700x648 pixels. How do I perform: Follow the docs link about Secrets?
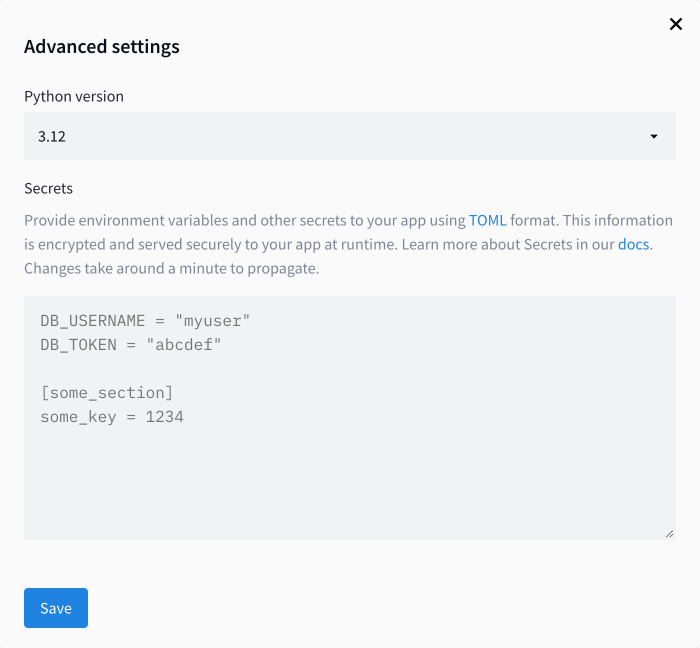(634, 242)
